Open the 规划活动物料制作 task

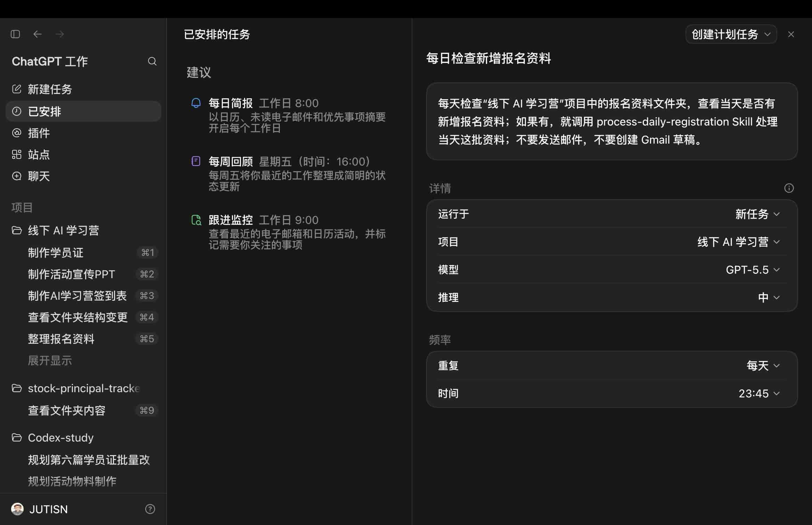83,481
